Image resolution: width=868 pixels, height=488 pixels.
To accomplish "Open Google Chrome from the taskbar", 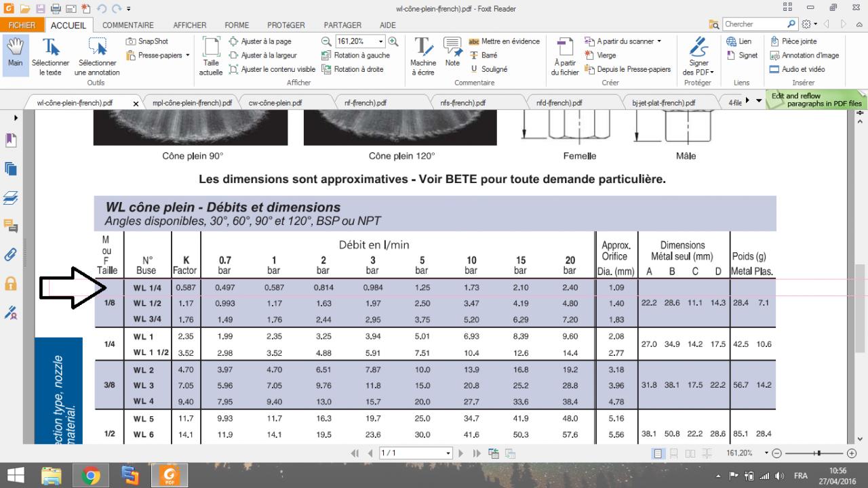I will click(x=91, y=474).
